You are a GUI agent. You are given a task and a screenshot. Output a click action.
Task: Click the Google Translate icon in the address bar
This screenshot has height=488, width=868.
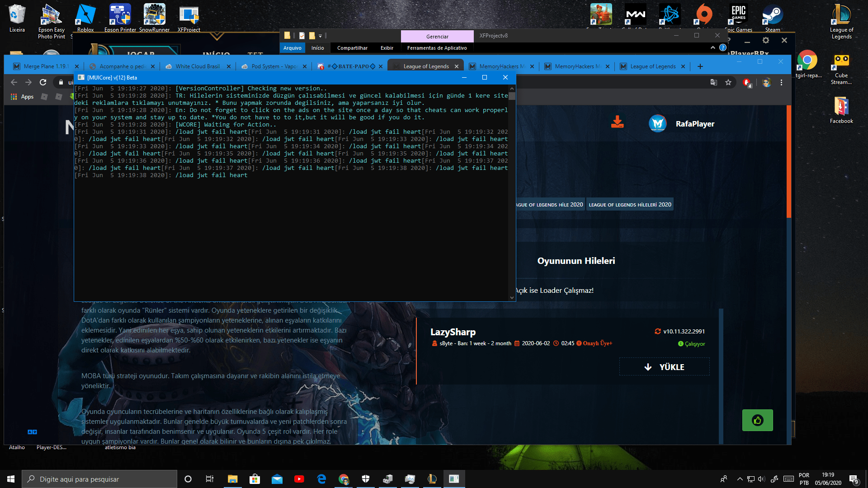(714, 82)
